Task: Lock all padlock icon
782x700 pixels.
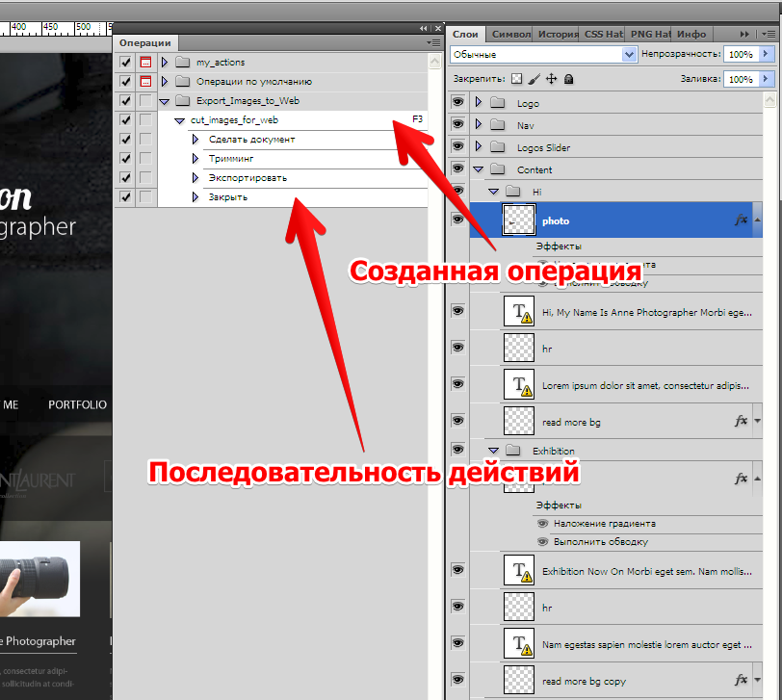Action: pos(568,79)
